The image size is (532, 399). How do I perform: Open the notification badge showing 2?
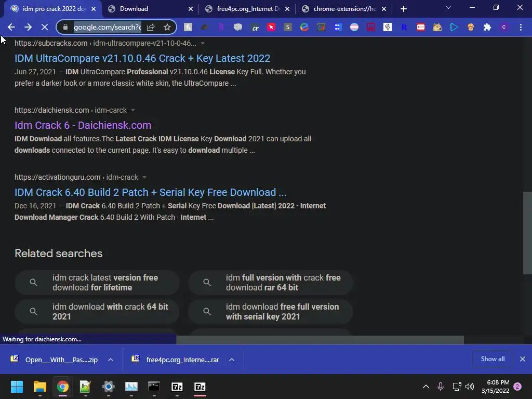click(517, 387)
